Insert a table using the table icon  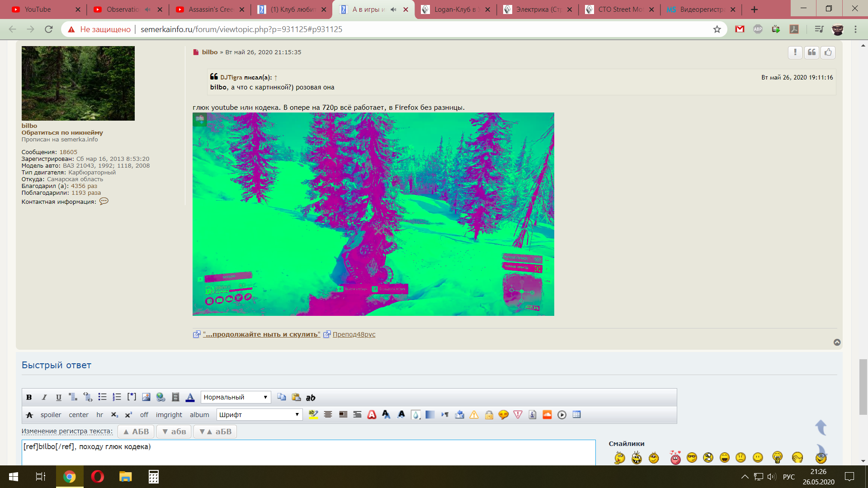coord(576,415)
